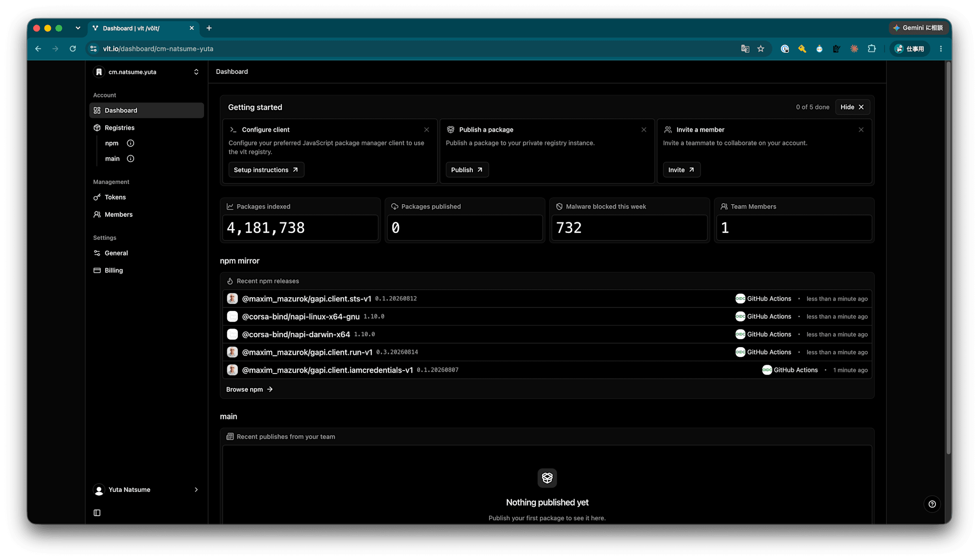979x560 pixels.
Task: Open new browser tab
Action: pos(209,28)
